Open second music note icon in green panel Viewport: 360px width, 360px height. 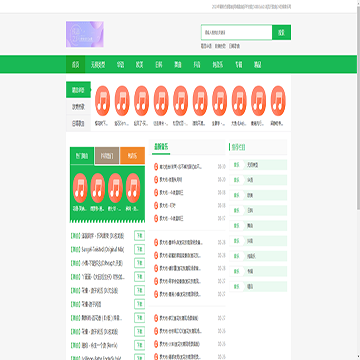[x=98, y=188]
